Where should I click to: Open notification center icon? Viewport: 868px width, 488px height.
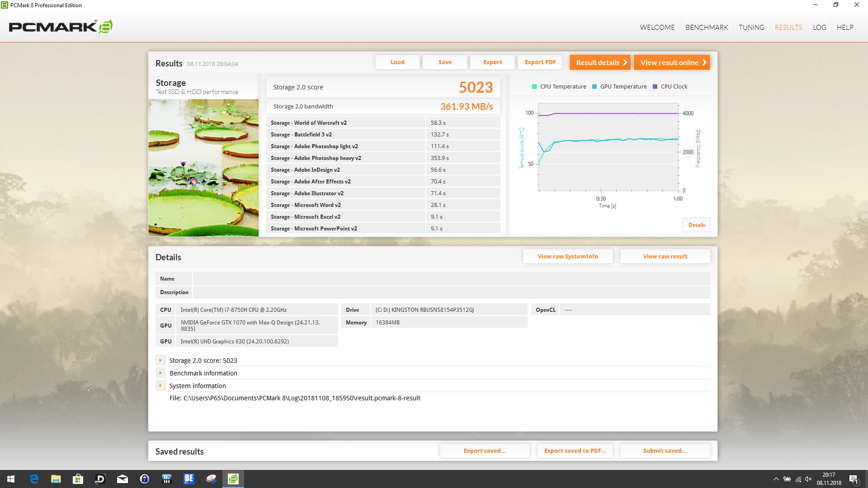point(854,479)
